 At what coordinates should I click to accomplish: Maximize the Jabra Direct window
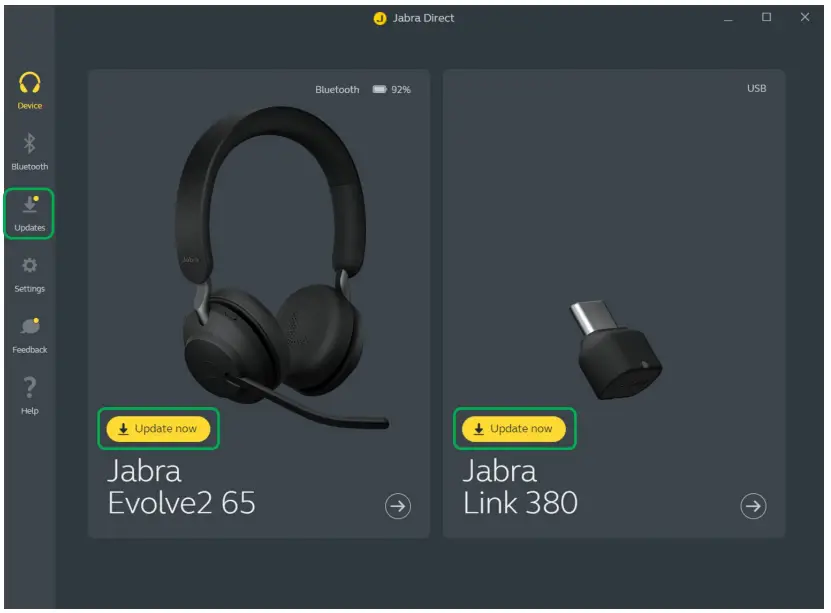point(766,17)
